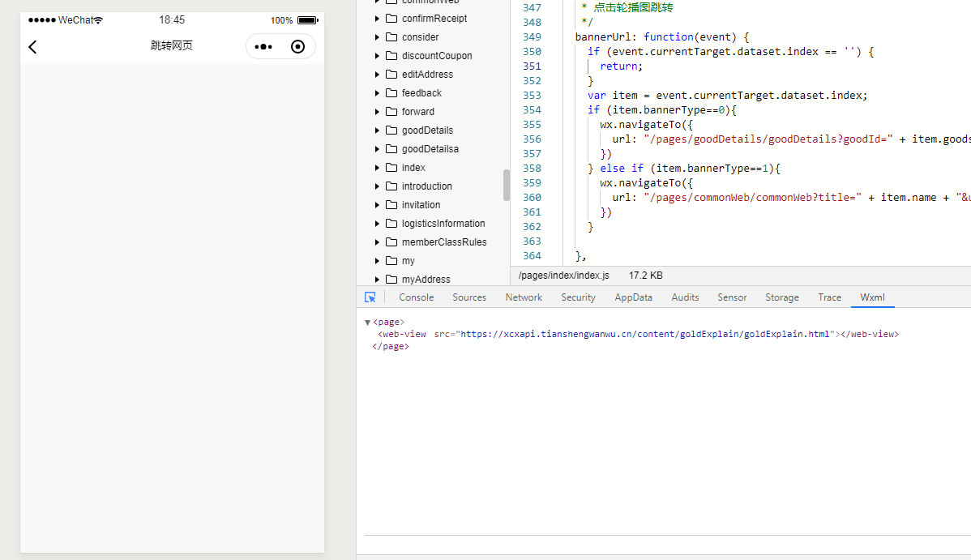Select the Wxml tab
The height and width of the screenshot is (560, 971).
873,297
